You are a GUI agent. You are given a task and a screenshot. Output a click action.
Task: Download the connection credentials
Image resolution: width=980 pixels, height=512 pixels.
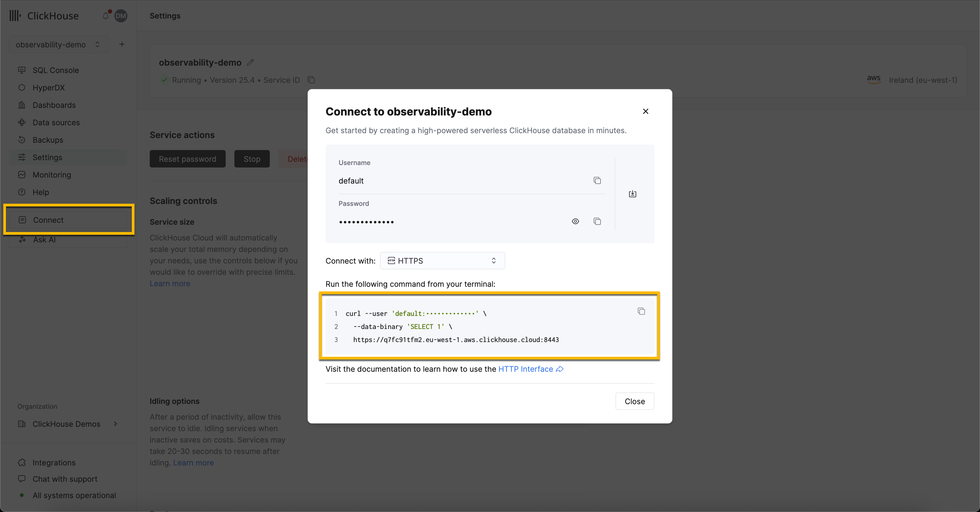click(632, 194)
